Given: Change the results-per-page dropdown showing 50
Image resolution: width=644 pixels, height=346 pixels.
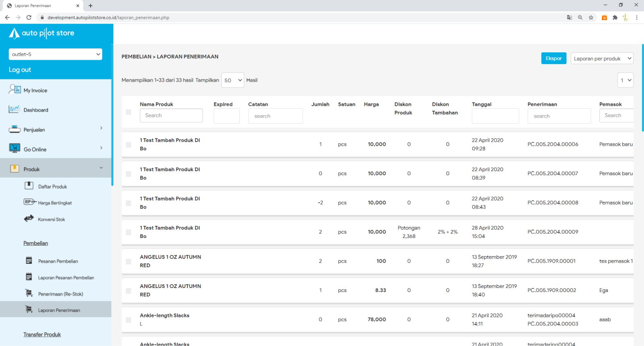Looking at the screenshot, I should [x=233, y=80].
